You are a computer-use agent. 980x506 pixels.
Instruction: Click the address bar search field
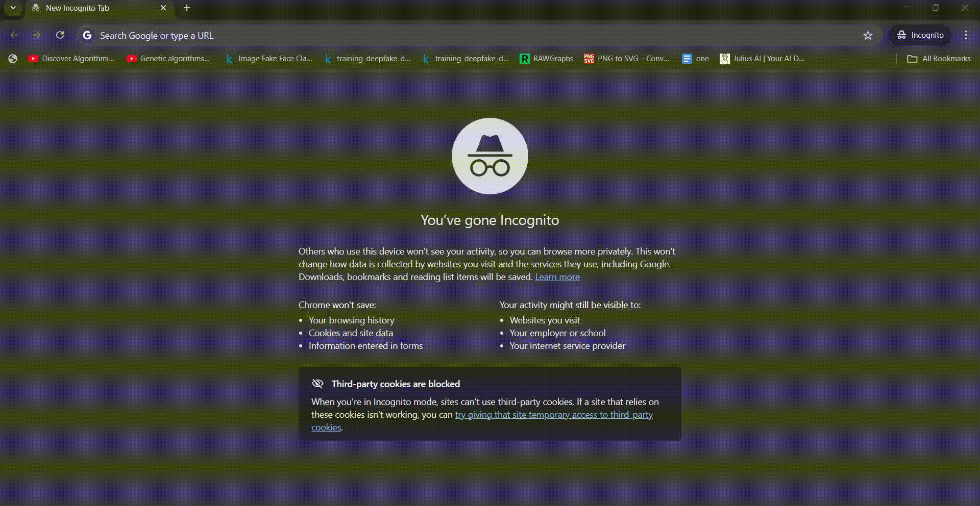[x=459, y=35]
